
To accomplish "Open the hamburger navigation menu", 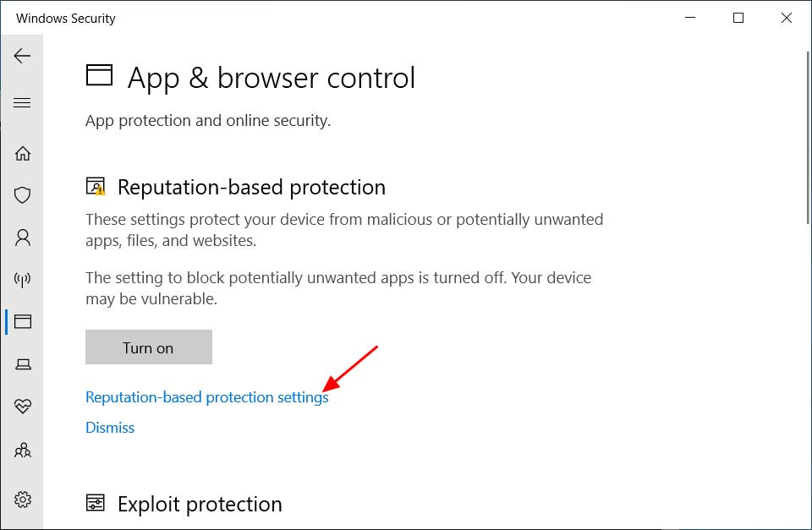I will click(x=22, y=102).
